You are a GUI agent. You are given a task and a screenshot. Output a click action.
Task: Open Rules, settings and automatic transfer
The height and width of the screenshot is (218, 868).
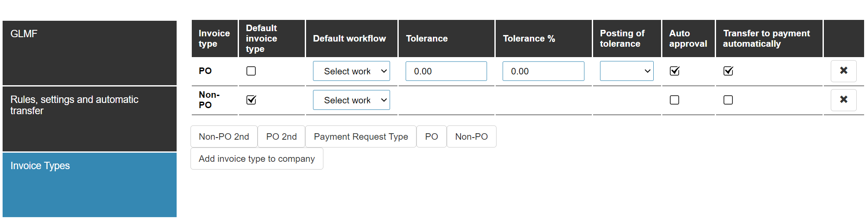pos(90,119)
